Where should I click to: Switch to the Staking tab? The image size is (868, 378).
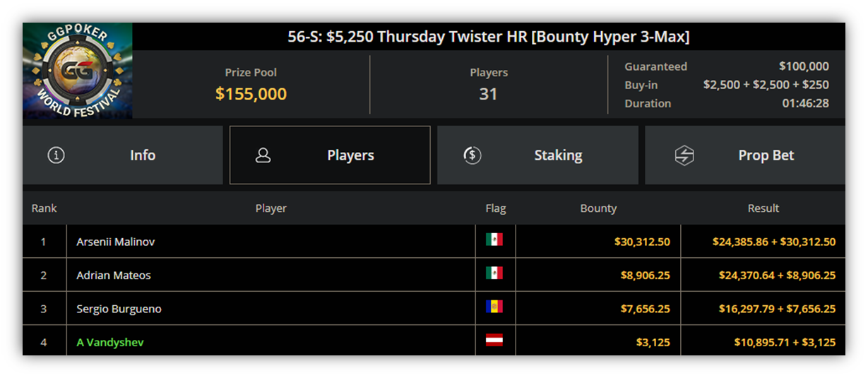(537, 155)
